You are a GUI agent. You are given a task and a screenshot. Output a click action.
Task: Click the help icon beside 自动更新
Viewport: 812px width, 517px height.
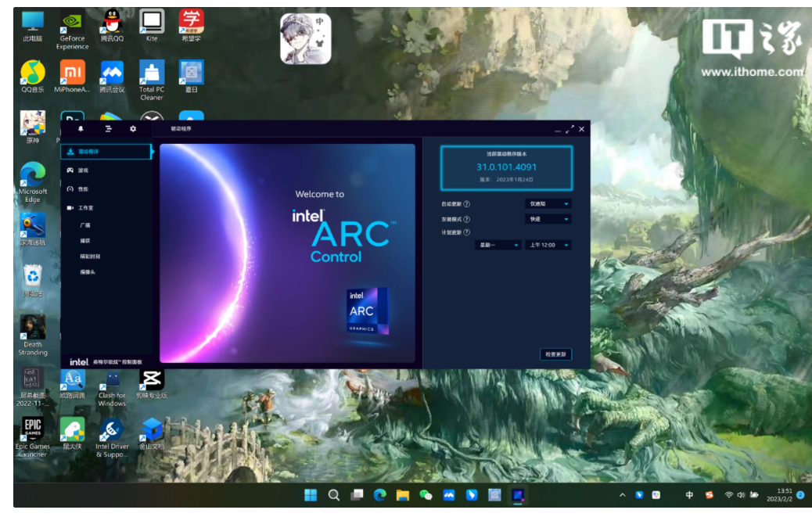coord(466,204)
